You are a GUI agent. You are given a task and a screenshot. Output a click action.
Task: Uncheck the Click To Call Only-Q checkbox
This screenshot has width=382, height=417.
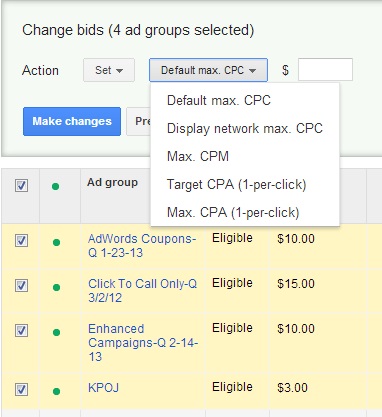click(22, 285)
